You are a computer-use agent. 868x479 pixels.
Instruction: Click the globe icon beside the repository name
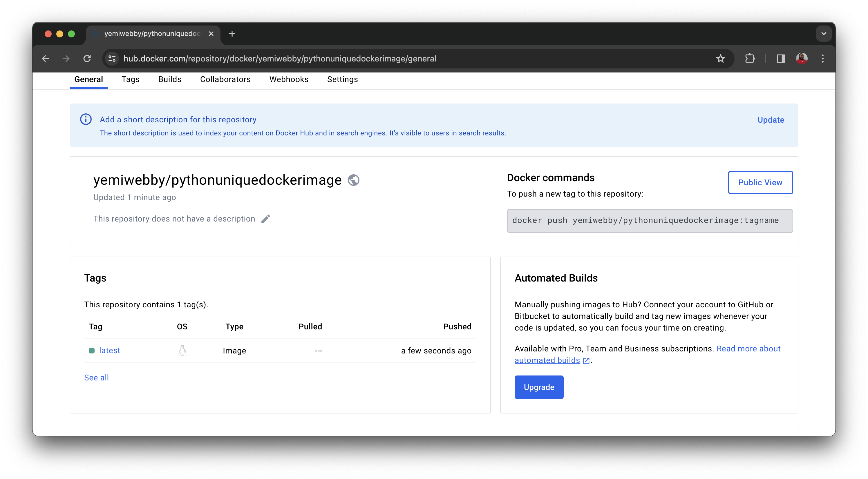click(353, 180)
